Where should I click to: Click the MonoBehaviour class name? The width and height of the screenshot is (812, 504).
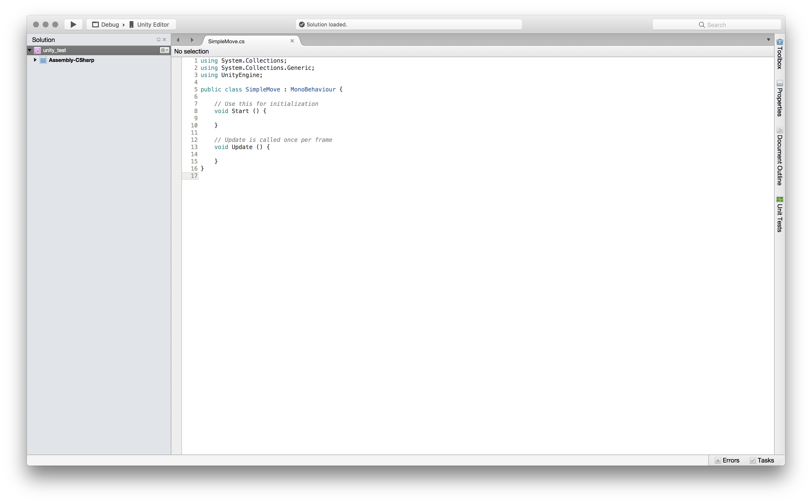click(312, 89)
